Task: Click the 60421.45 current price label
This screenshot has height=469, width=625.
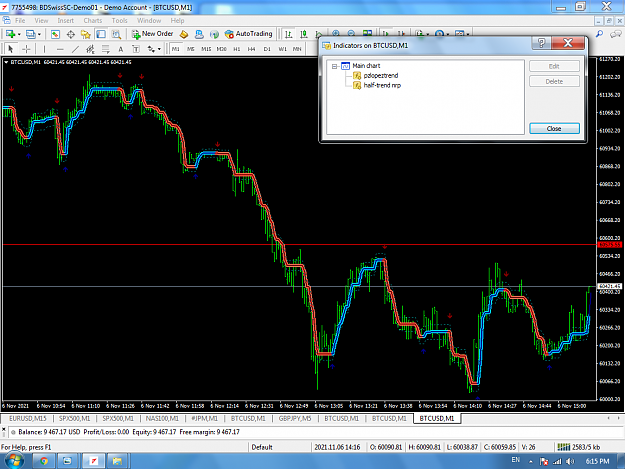Action: point(609,286)
